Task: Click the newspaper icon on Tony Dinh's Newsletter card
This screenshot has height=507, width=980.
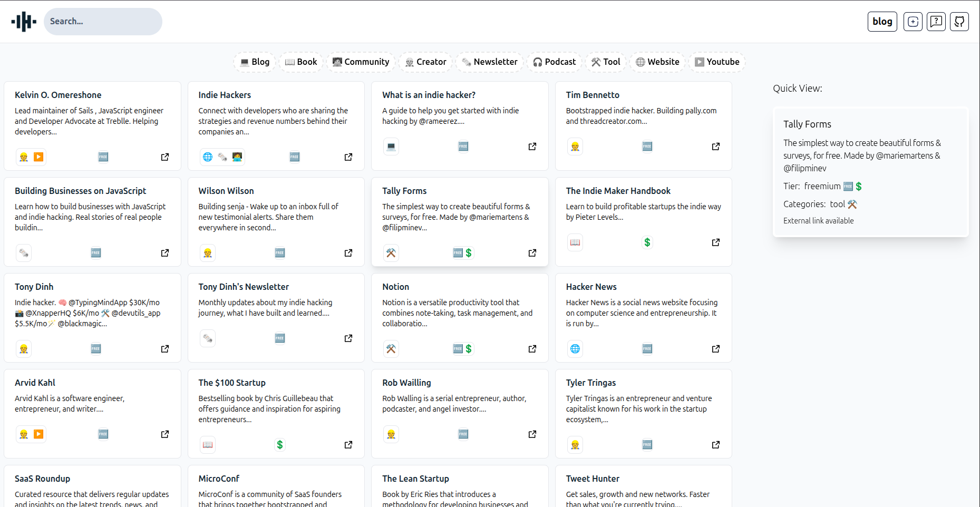Action: pos(207,338)
